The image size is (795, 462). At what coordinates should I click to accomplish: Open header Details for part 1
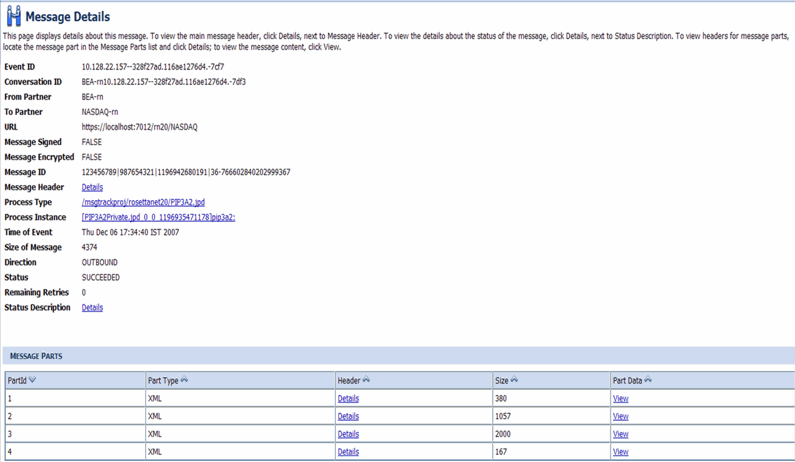(348, 399)
